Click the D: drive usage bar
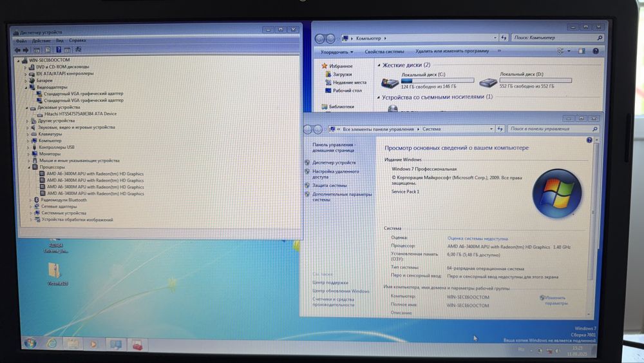The image size is (644, 363). [x=536, y=81]
